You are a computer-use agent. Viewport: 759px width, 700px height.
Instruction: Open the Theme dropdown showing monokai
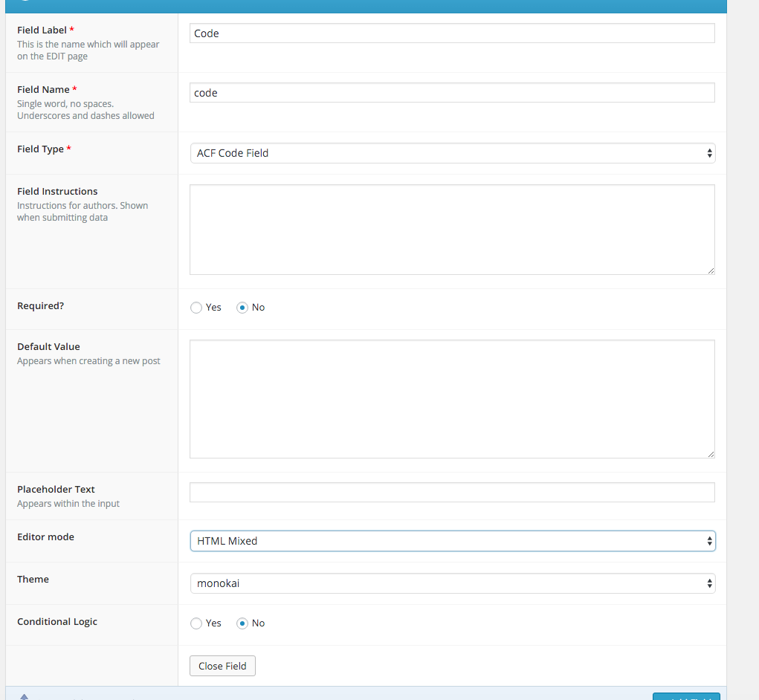(x=453, y=583)
